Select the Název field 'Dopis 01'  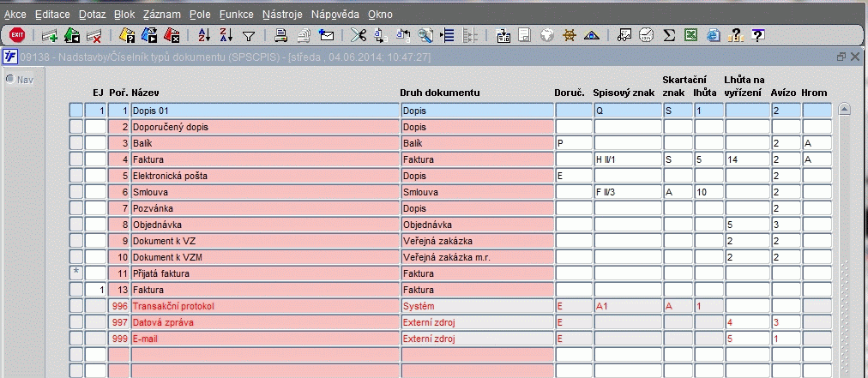pyautogui.click(x=265, y=111)
